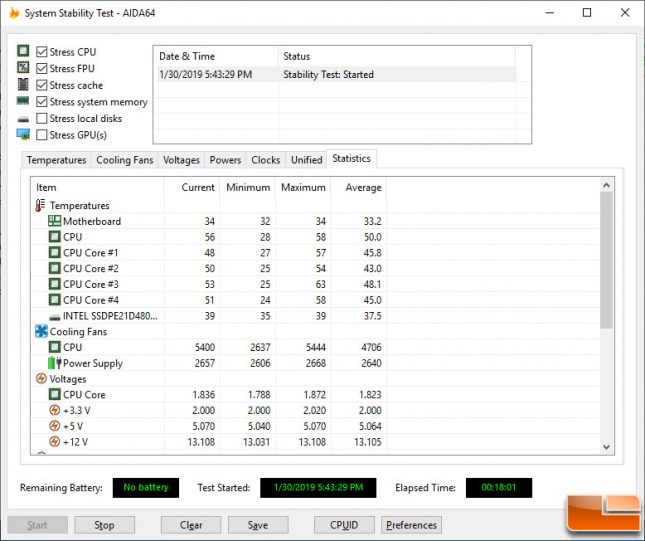Click the Temperatures thermometer icon

[40, 205]
